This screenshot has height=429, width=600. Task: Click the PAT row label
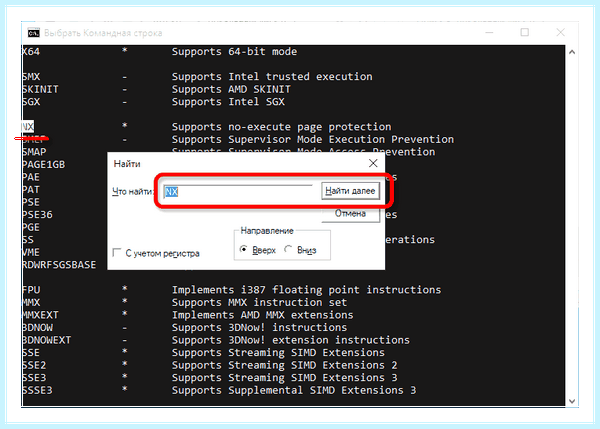tap(31, 189)
